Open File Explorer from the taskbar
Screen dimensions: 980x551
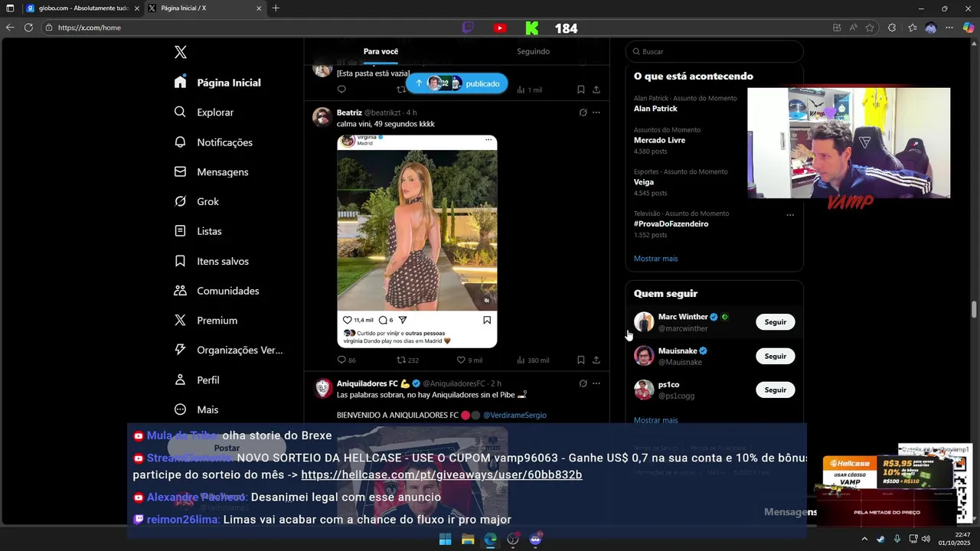468,540
